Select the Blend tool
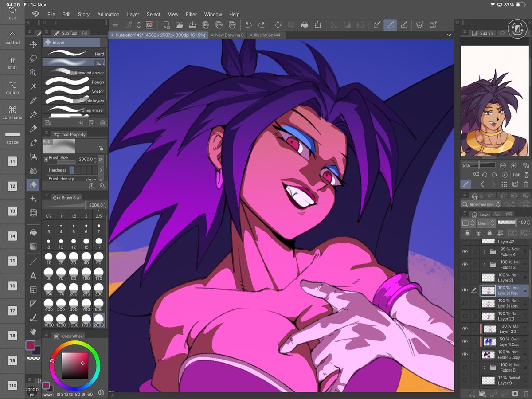Screen dimensions: 532x399 (33, 170)
